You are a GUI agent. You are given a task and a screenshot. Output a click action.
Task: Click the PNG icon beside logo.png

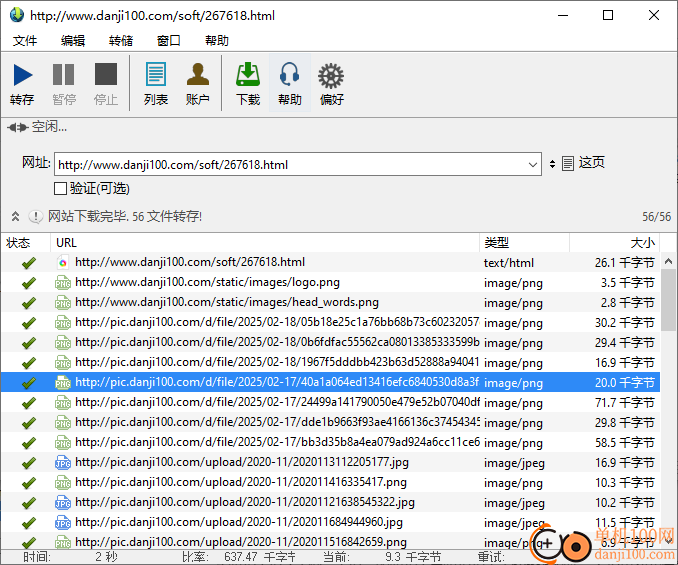[x=63, y=283]
